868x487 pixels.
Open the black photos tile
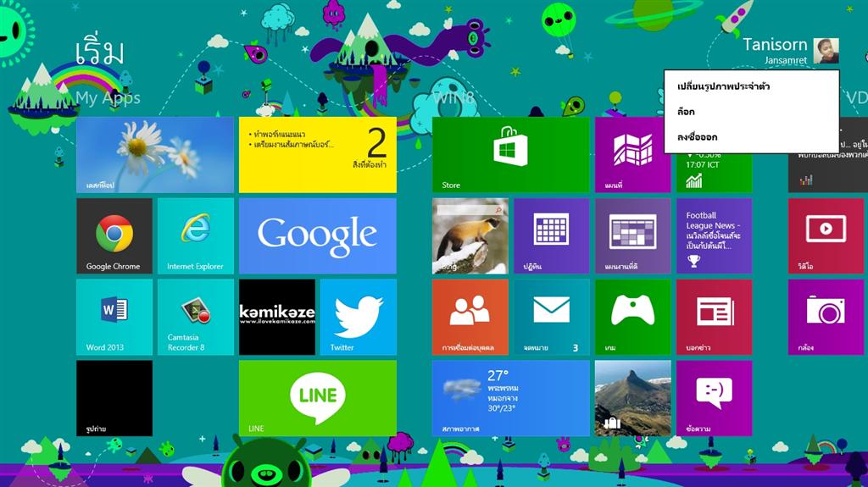(x=114, y=398)
